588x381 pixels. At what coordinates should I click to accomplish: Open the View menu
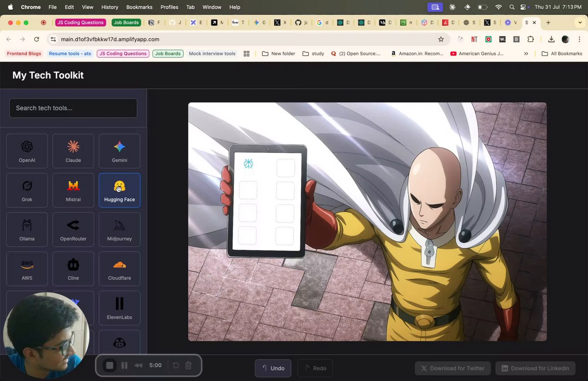[x=87, y=7]
